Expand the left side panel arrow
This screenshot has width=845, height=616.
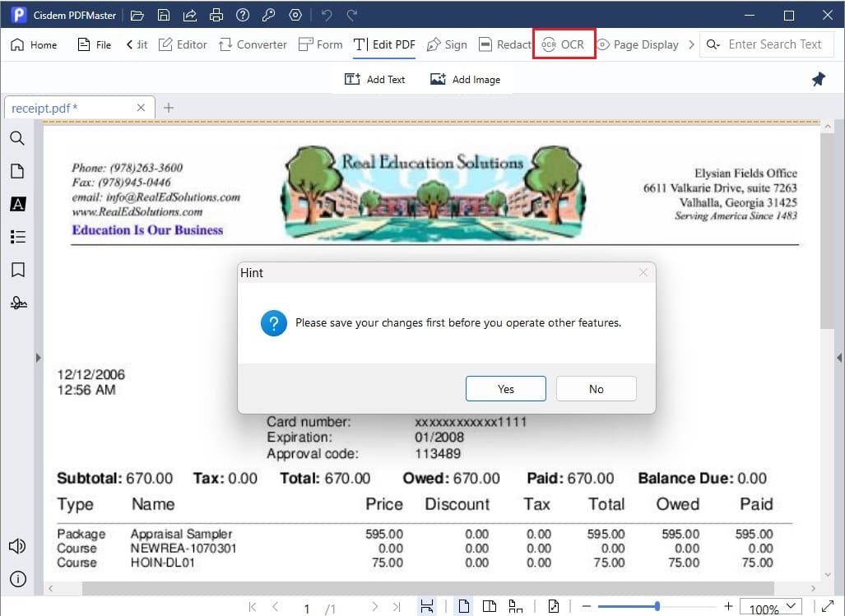tap(39, 358)
